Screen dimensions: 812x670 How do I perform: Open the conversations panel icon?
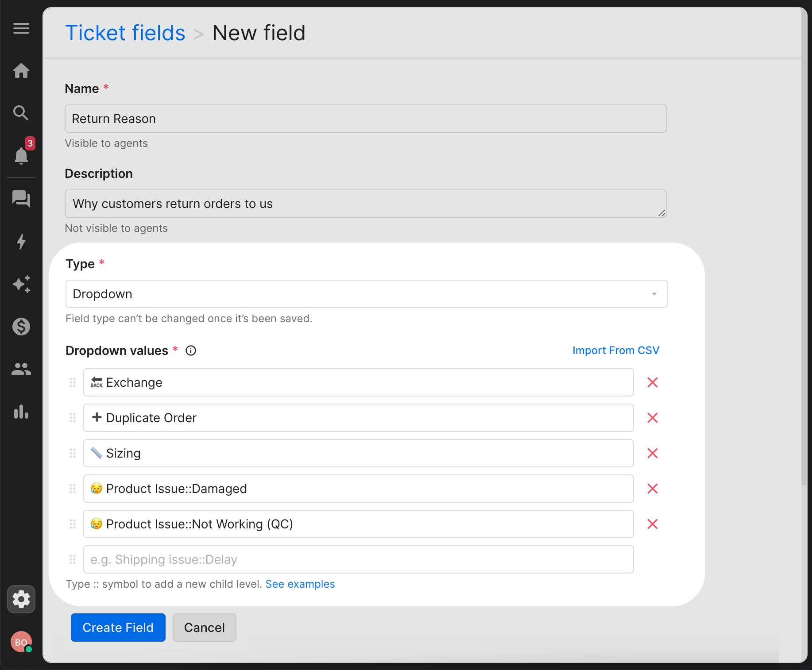coord(21,199)
